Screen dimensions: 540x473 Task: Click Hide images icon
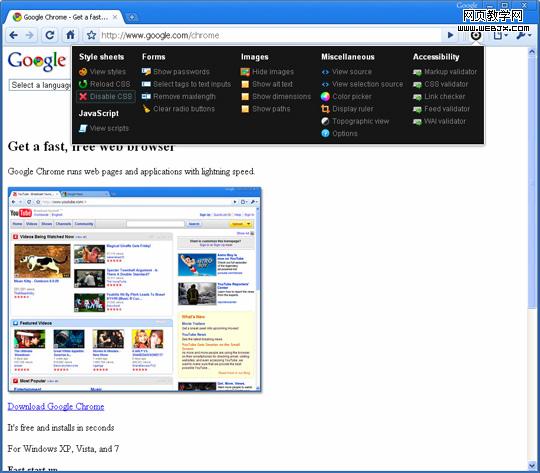coord(245,72)
